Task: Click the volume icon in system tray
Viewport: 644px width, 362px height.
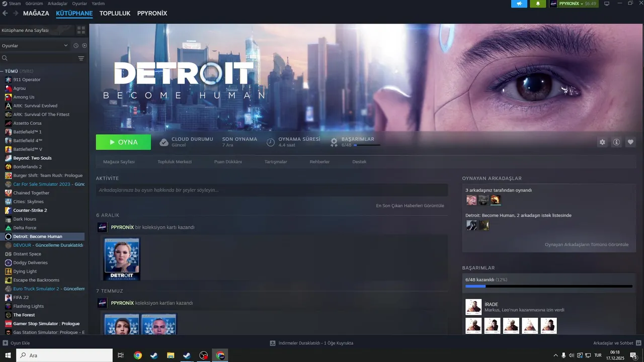Action: 572,355
